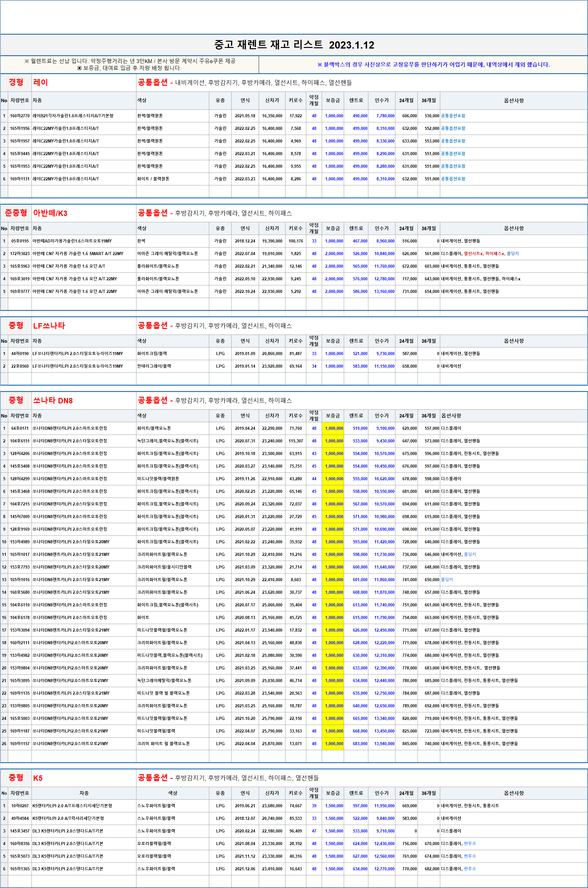Click the 아반떼/K3 section title
This screenshot has height=888, width=588.
point(50,213)
